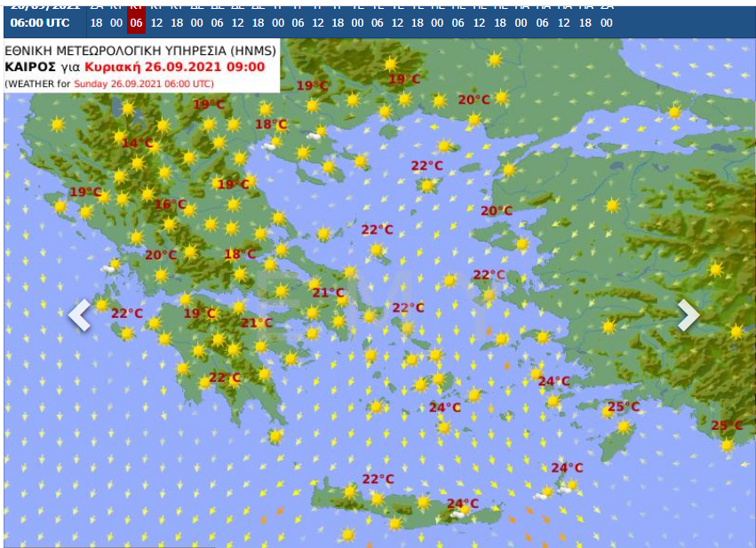The image size is (756, 548).
Task: Select the ΠΕ 12 time slot
Action: coord(479,23)
